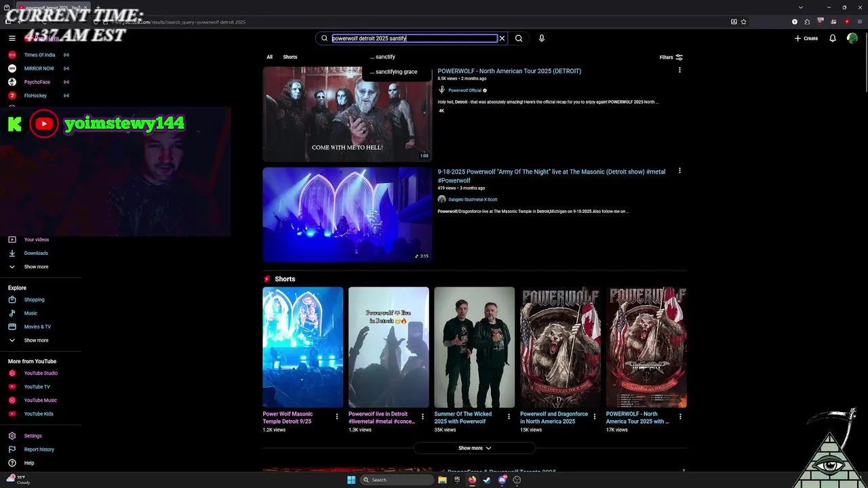
Task: Click the MIRROR NOW channel avatar
Action: tap(12, 68)
